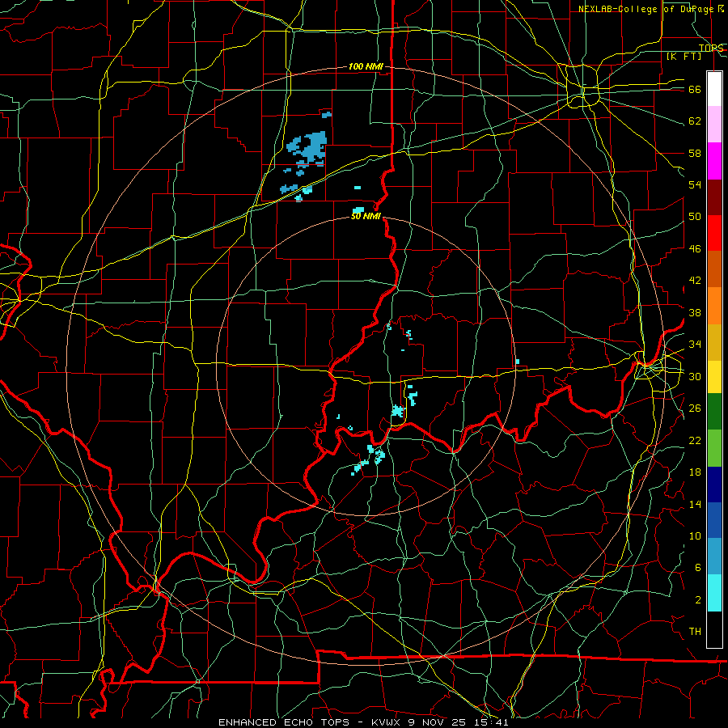Click the 'TH' label on color scale
Image resolution: width=728 pixels, height=728 pixels.
(695, 631)
